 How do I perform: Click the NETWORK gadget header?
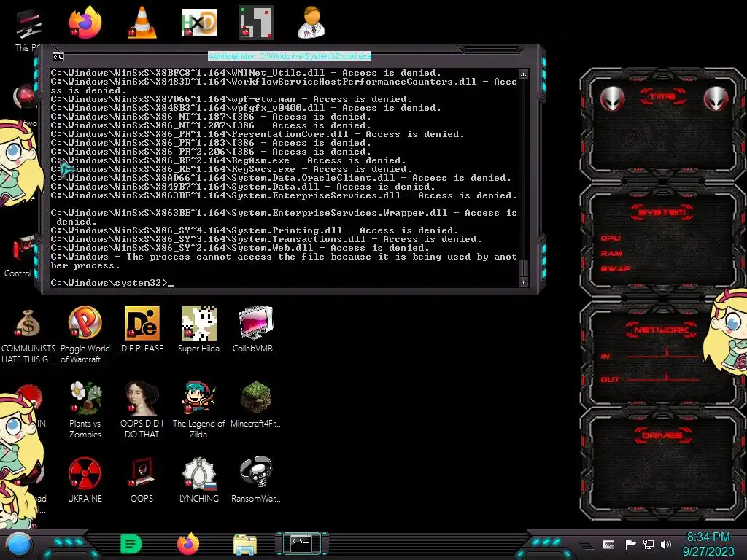(x=661, y=330)
